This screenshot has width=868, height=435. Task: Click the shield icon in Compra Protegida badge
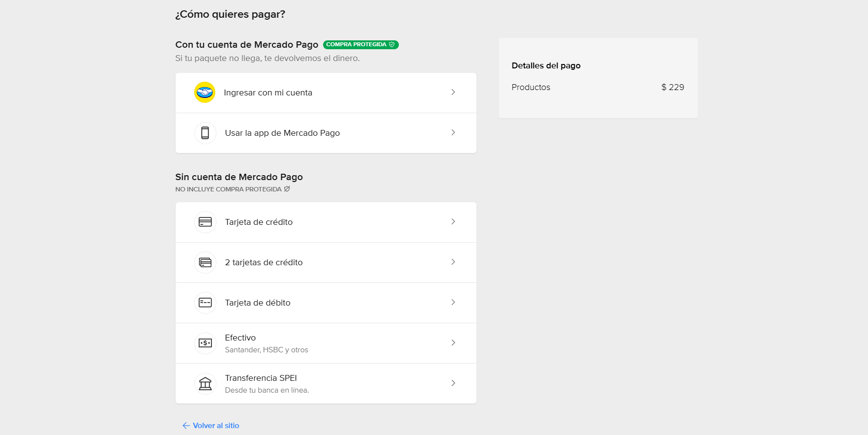pyautogui.click(x=392, y=45)
